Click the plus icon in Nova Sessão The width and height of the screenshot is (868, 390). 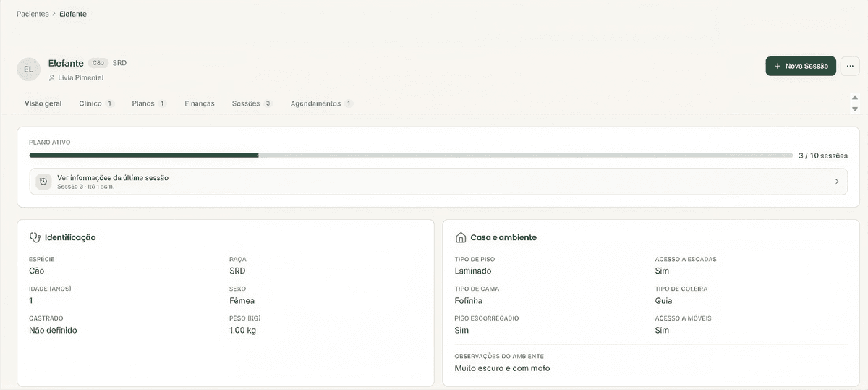pyautogui.click(x=778, y=66)
